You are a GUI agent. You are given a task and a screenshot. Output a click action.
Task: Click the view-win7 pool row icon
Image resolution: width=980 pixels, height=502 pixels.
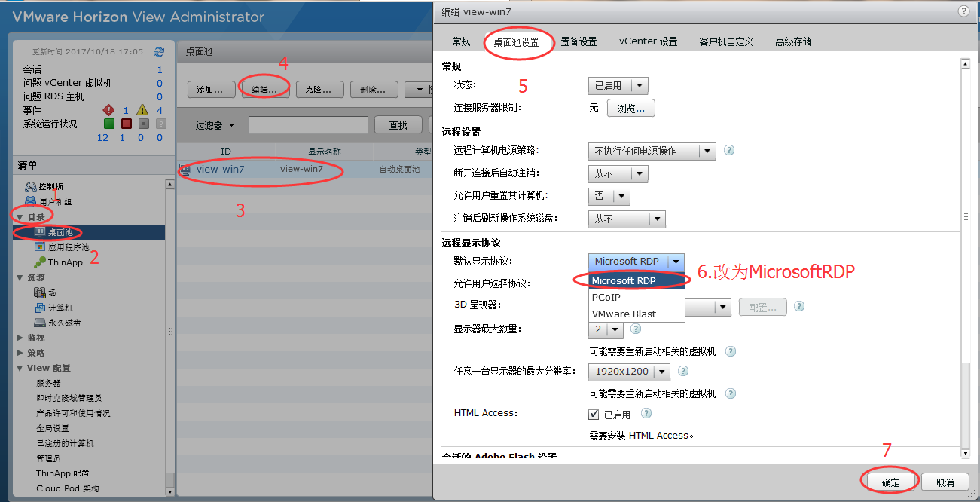pos(186,170)
